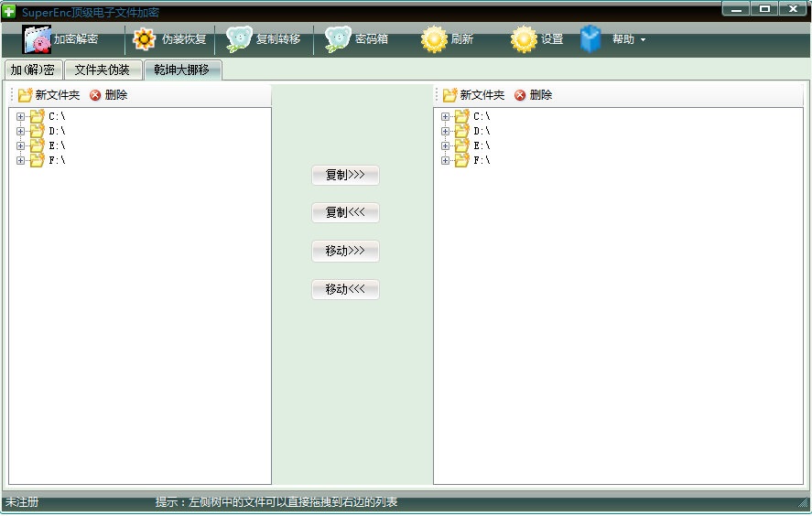The height and width of the screenshot is (516, 812).
Task: Click the 伪装恢复 flower icon
Action: point(144,39)
